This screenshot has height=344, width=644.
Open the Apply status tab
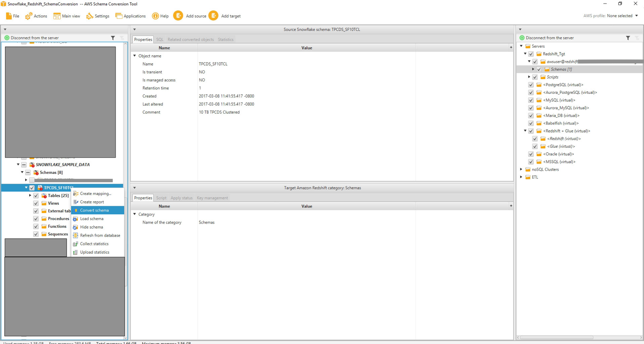tap(182, 198)
